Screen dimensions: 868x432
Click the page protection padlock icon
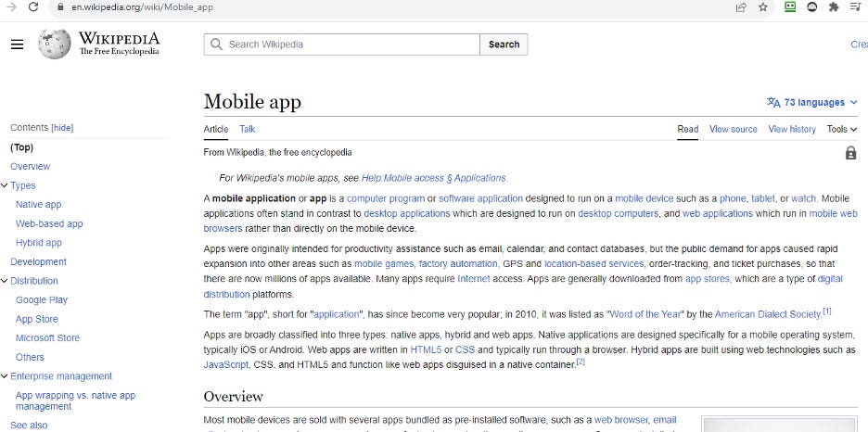(850, 153)
